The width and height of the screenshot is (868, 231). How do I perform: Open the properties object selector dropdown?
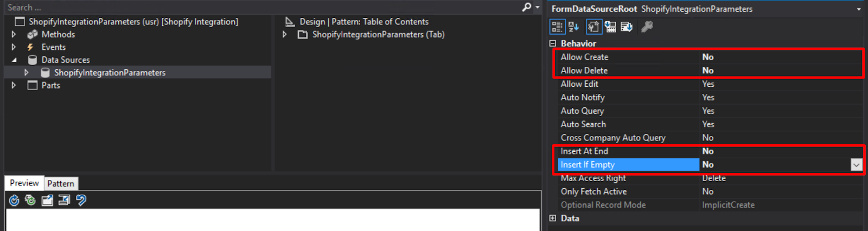858,9
